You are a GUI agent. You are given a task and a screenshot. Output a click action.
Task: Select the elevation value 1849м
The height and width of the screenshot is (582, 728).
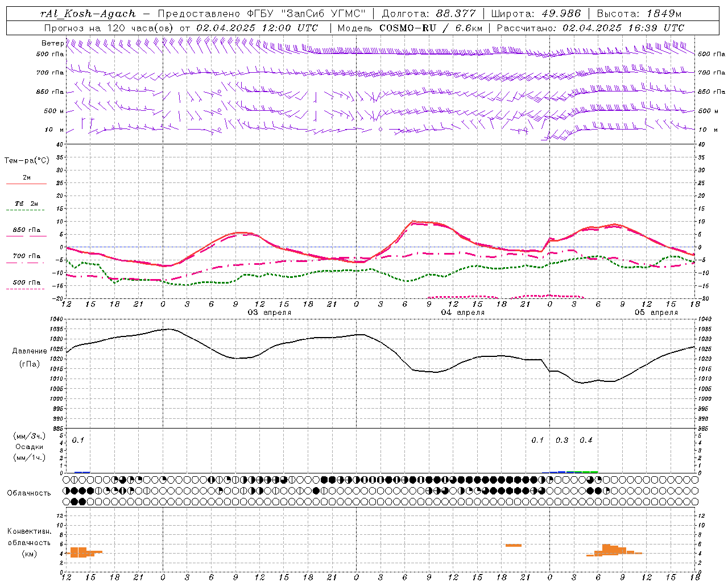(x=664, y=14)
